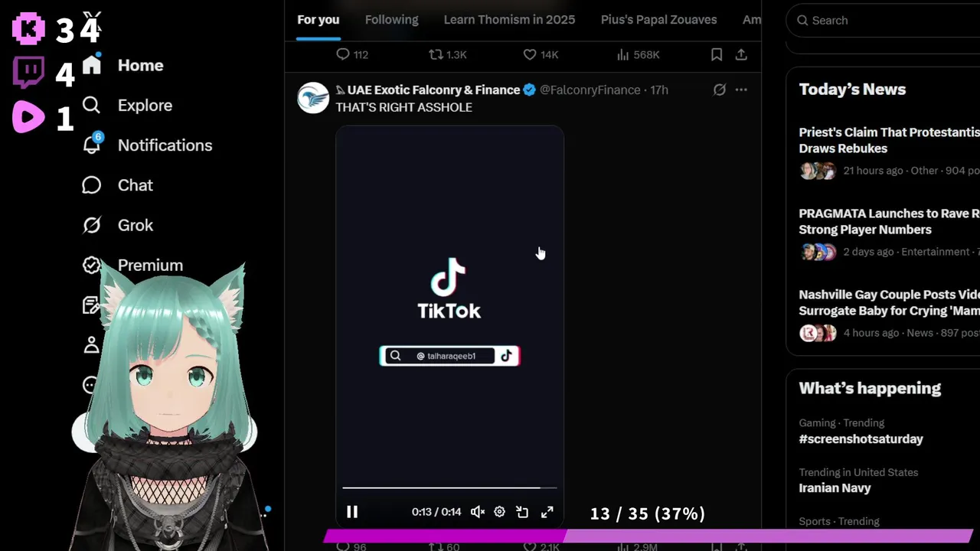This screenshot has width=980, height=551.
Task: Bookmark the top post
Action: [717, 54]
